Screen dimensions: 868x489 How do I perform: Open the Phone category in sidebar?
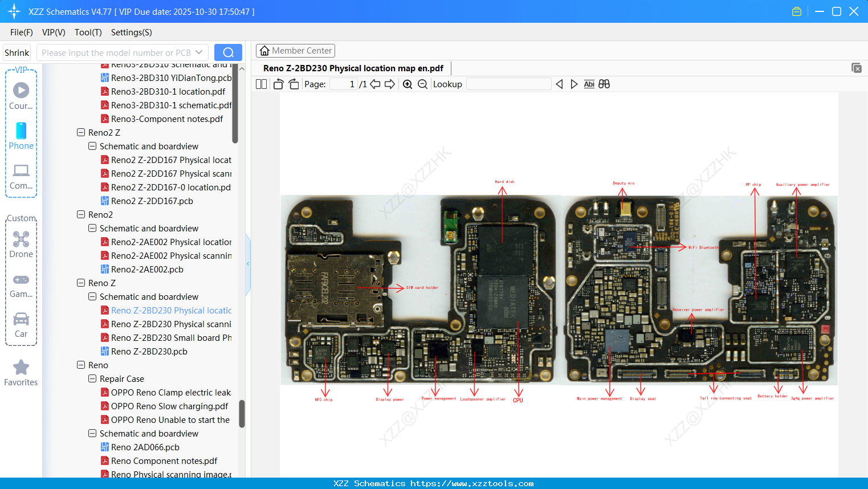(x=21, y=136)
